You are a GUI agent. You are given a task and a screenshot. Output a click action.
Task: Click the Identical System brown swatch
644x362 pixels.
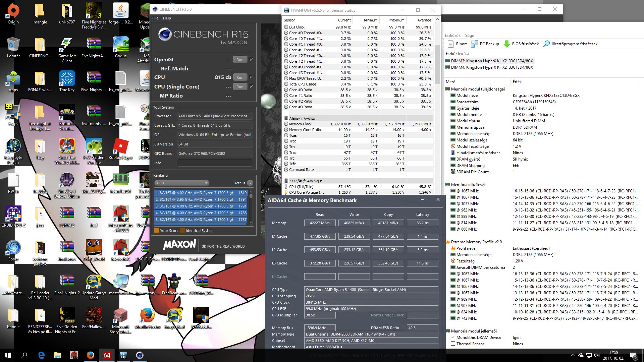pos(182,231)
